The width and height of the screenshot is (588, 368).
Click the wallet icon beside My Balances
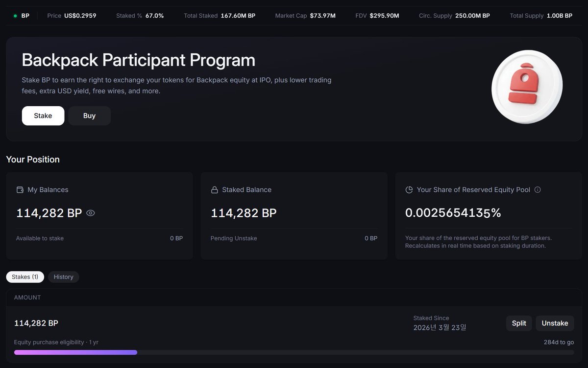(x=20, y=190)
